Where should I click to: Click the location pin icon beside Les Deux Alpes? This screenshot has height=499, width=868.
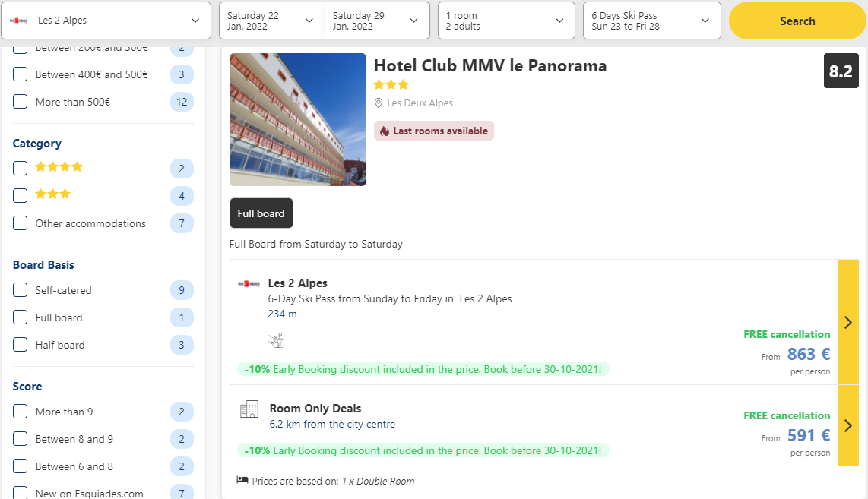(379, 103)
